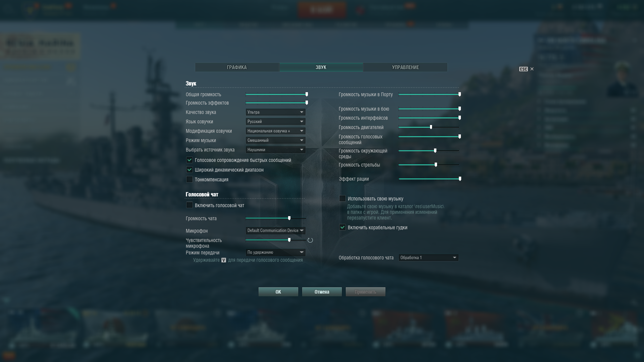Open the Выбрать источник звука dropdown
The height and width of the screenshot is (362, 644).
click(x=275, y=150)
